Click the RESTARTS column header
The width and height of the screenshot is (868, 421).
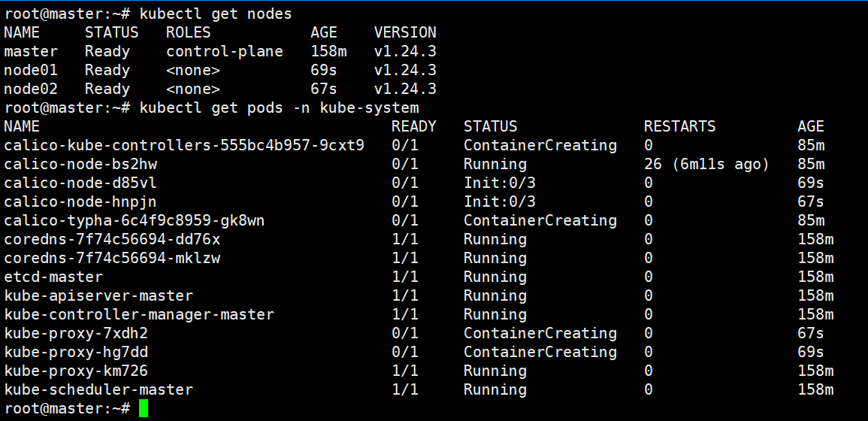click(680, 126)
